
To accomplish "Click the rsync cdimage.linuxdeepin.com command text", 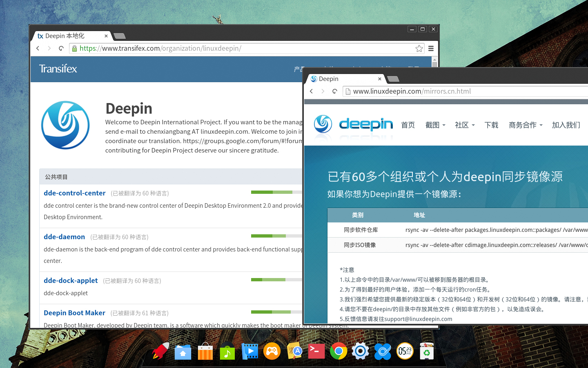I will click(497, 245).
